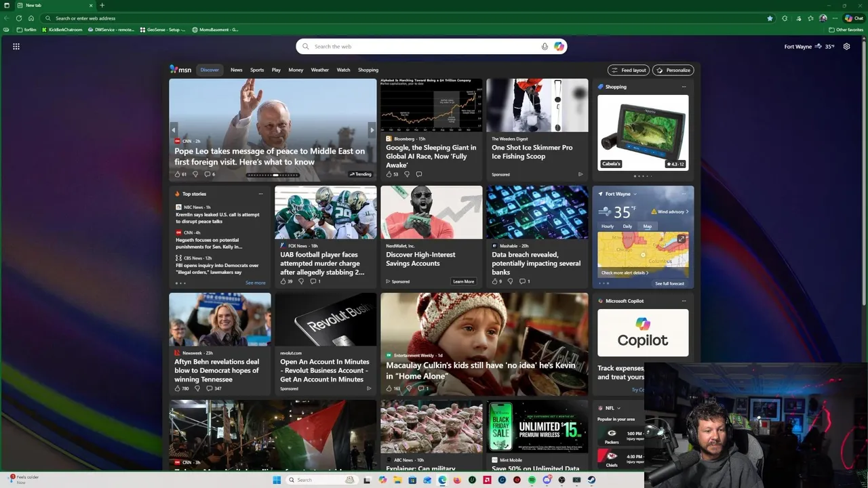The image size is (868, 488).
Task: Open the Sports tab
Action: [257, 70]
